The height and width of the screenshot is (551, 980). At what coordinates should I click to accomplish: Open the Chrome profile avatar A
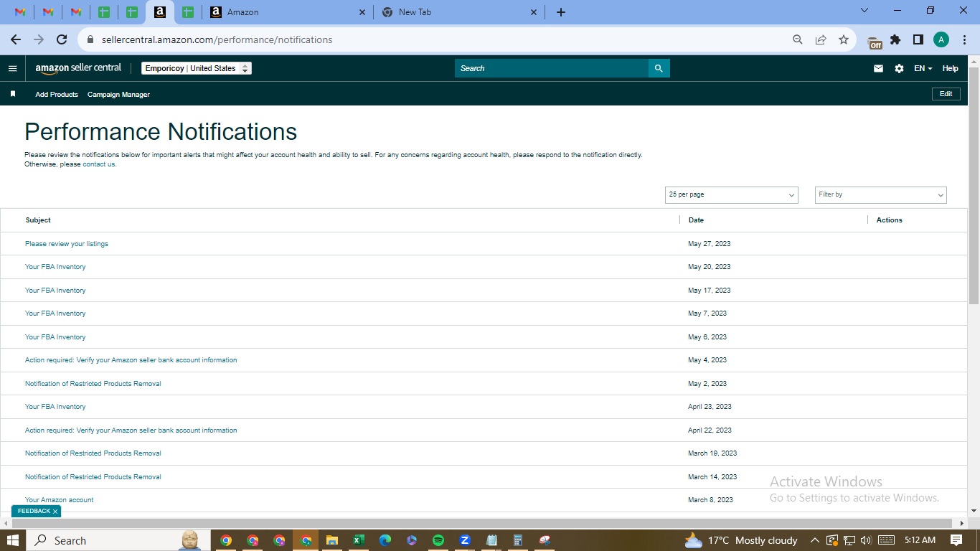point(941,39)
